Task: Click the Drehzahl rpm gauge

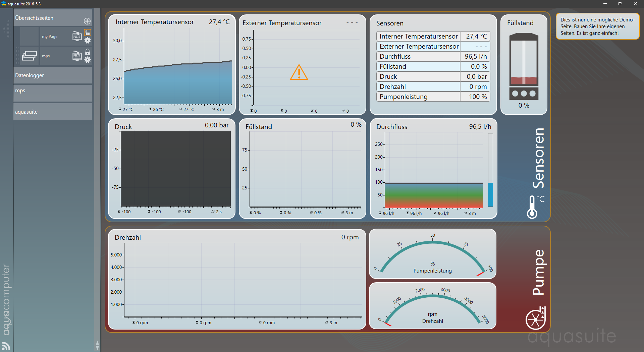Action: pos(433,306)
